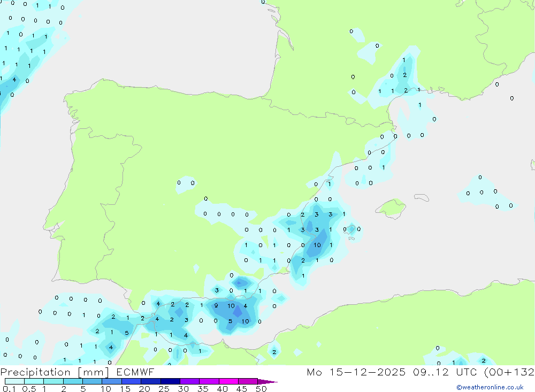Click the legend scale label "30"
535x392 pixels.
point(183,389)
